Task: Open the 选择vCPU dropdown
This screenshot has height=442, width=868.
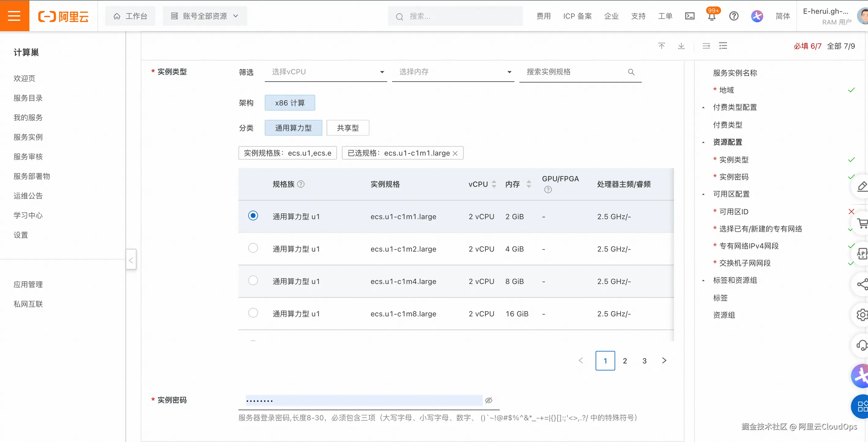Action: coord(326,72)
